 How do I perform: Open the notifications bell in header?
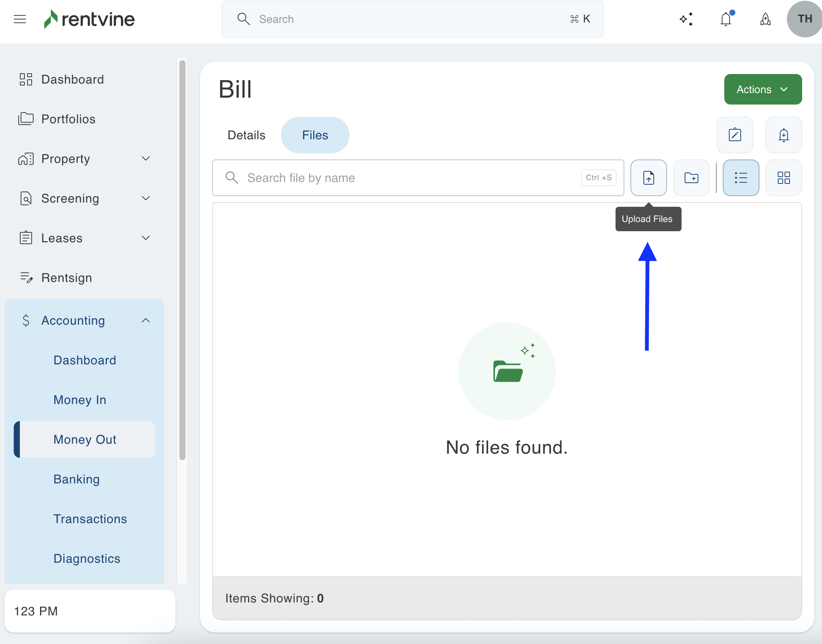(x=726, y=19)
